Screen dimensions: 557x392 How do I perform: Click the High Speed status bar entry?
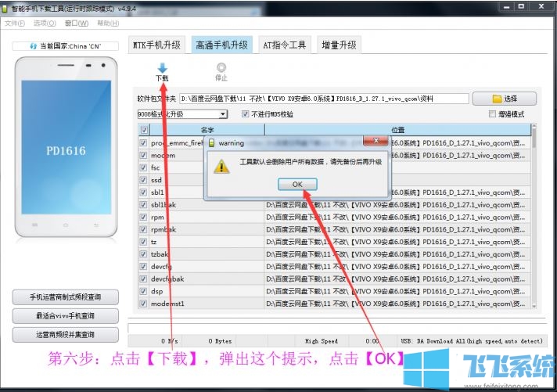point(321,341)
